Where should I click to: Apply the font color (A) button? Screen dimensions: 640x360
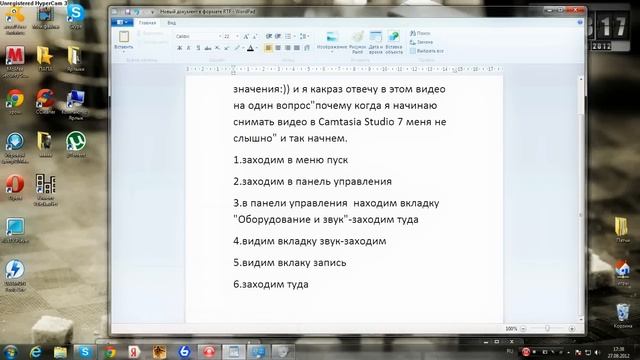pos(251,48)
